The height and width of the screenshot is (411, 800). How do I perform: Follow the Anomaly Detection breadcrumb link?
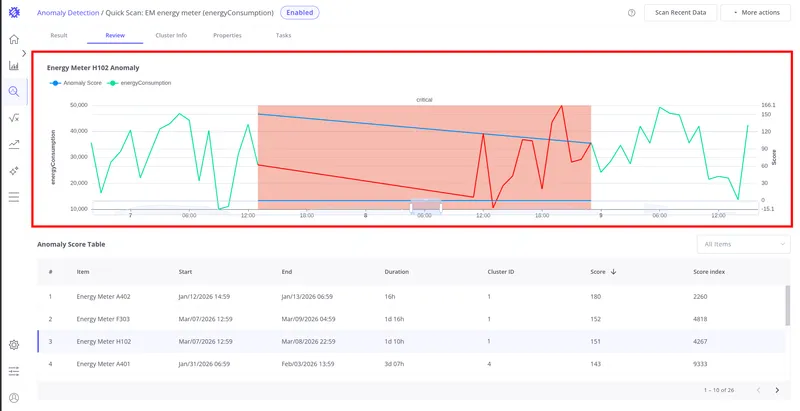68,13
